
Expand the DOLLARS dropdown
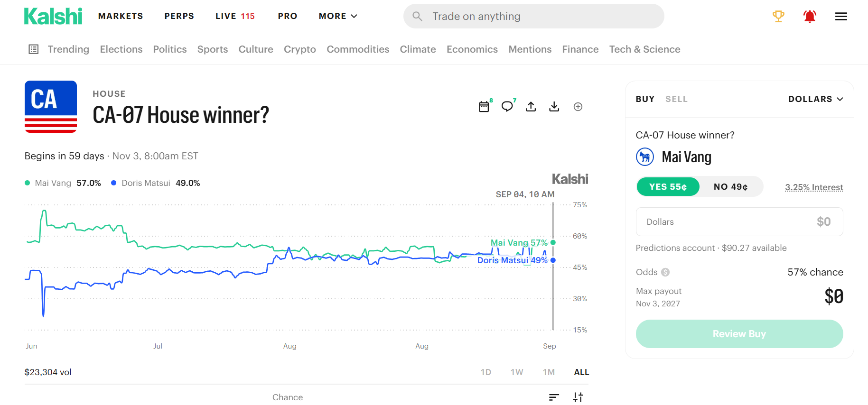point(816,99)
